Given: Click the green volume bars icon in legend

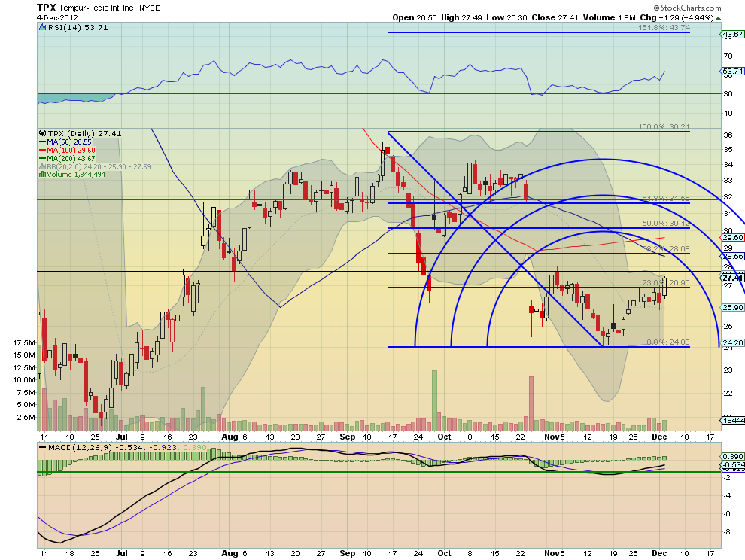Looking at the screenshot, I should tap(42, 175).
